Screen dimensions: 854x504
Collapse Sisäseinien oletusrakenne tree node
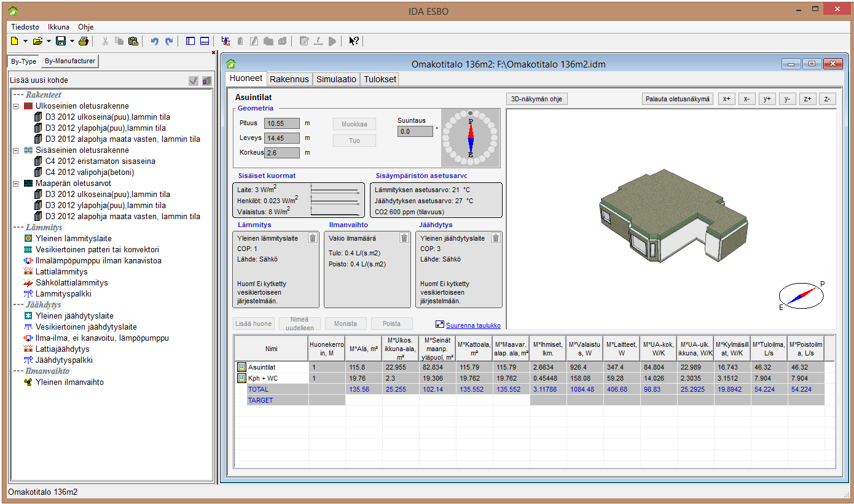[x=16, y=150]
